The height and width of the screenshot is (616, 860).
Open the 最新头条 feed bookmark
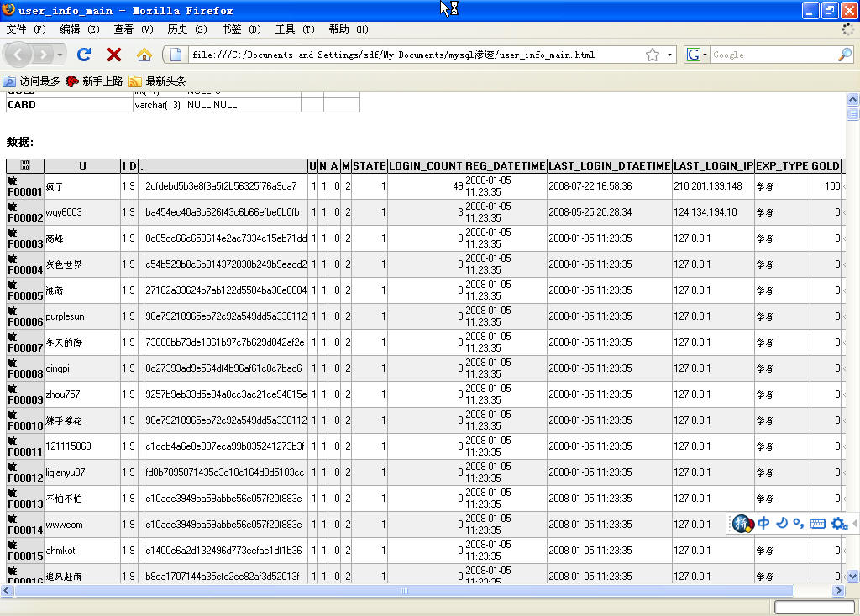point(157,81)
